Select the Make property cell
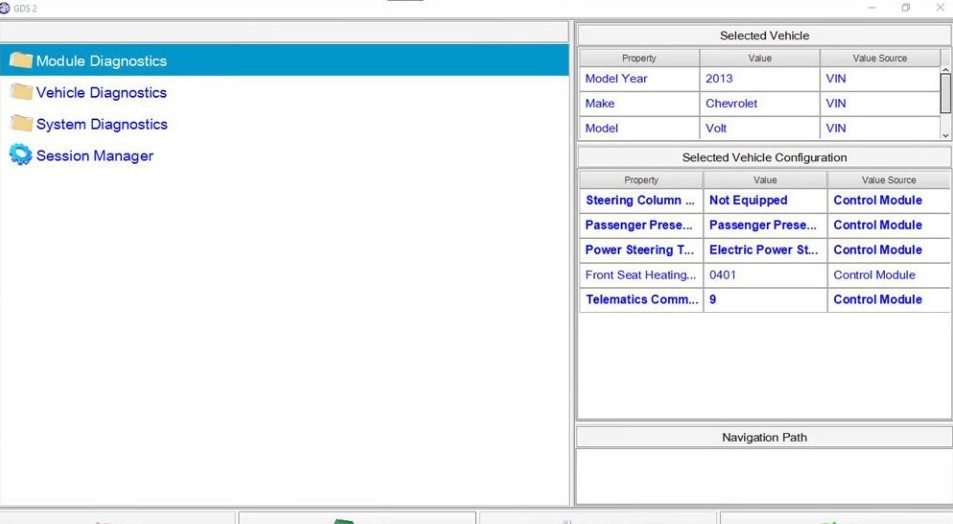The image size is (953, 524). pos(639,103)
